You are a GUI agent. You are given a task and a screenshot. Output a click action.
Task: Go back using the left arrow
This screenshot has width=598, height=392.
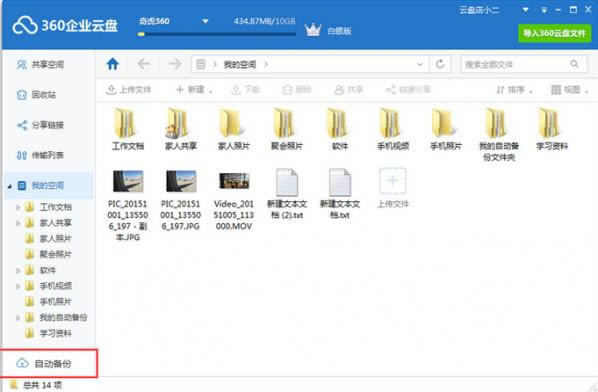click(x=143, y=64)
